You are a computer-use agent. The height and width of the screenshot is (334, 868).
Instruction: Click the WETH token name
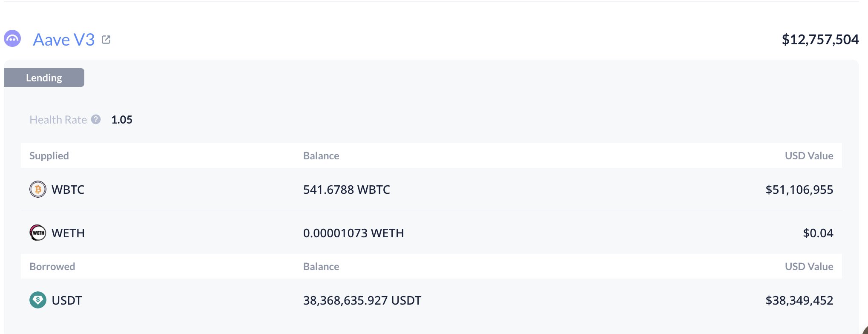(x=68, y=233)
